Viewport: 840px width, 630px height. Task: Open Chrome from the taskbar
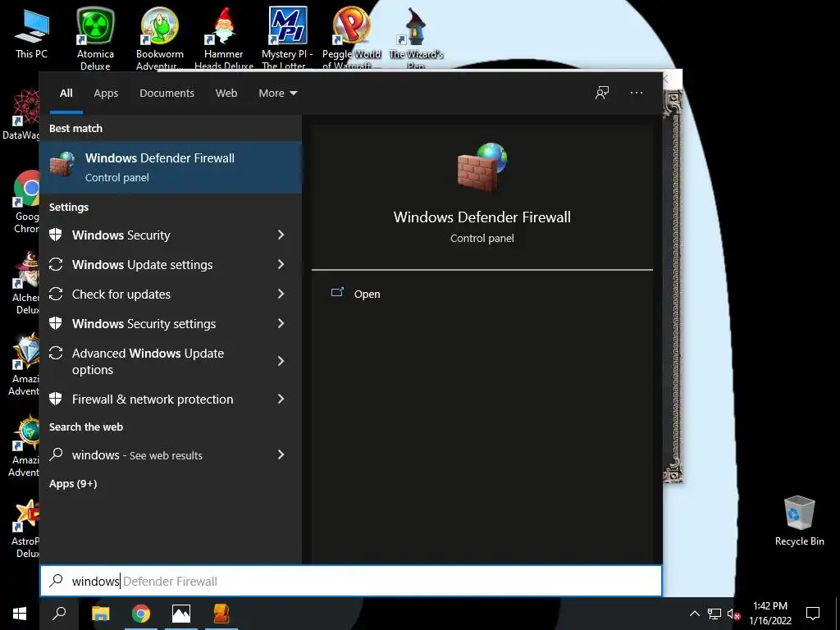141,614
